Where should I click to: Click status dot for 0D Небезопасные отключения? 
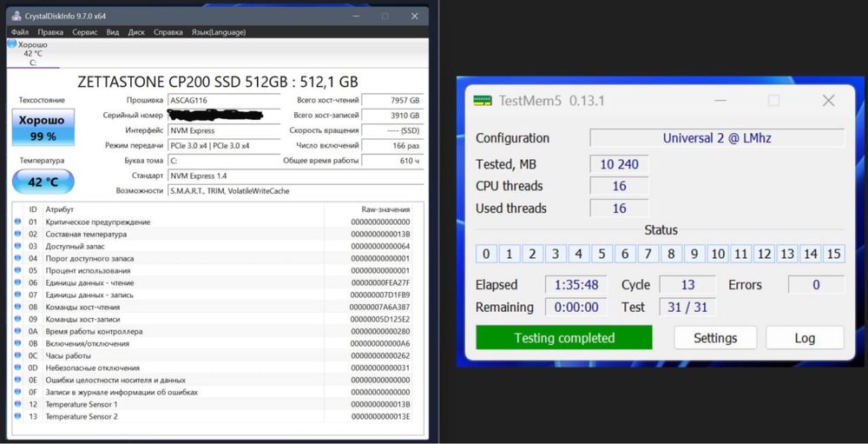(x=17, y=368)
